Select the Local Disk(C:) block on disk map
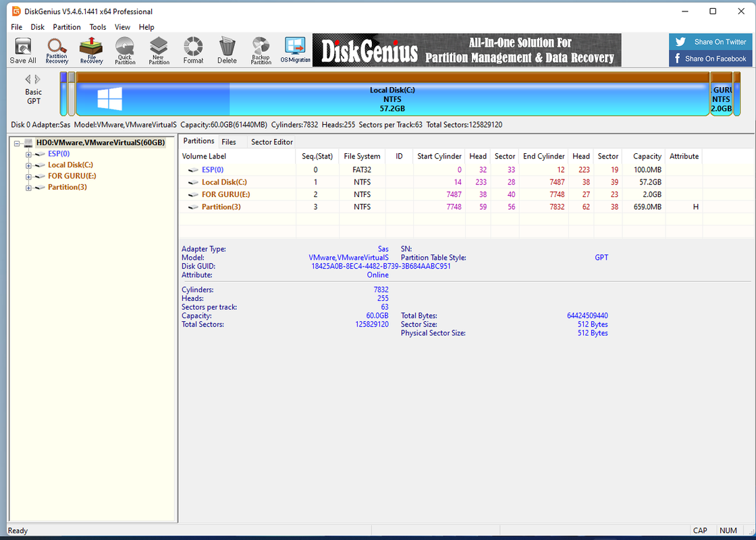This screenshot has width=756, height=540. 392,94
